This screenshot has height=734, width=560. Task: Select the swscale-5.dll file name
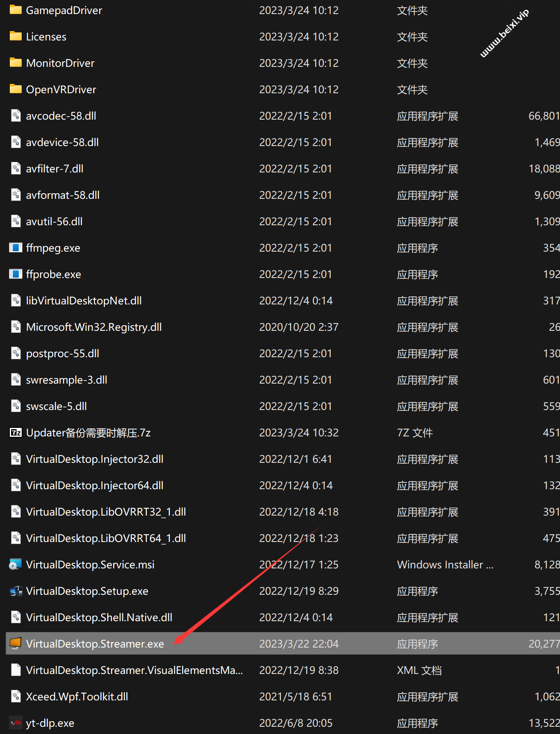[56, 406]
